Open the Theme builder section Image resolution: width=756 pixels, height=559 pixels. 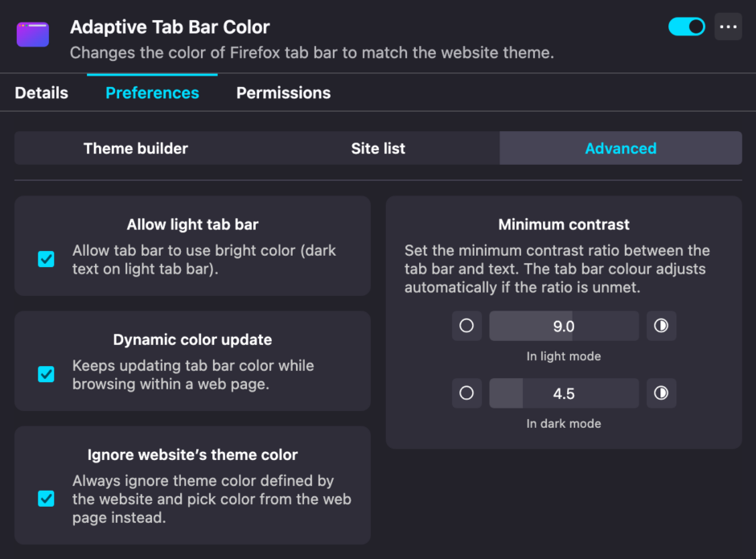click(x=135, y=148)
